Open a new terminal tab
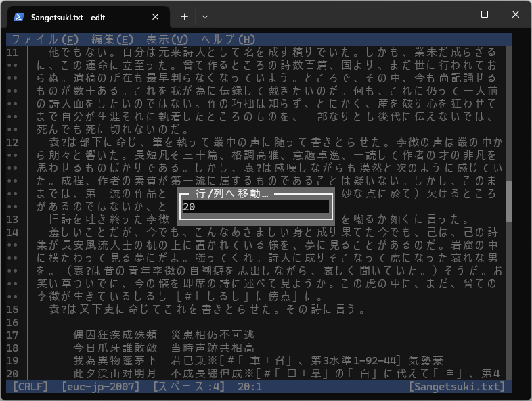532x401 pixels. pyautogui.click(x=184, y=17)
